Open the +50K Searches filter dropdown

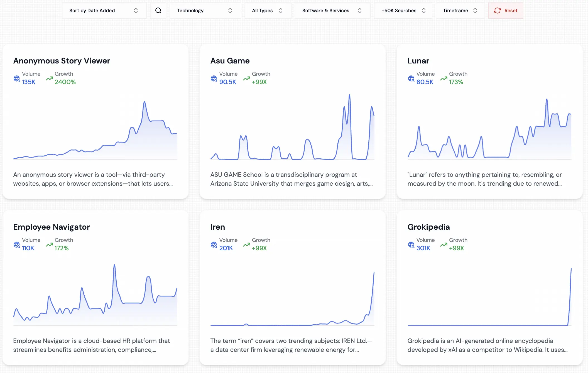[x=403, y=11]
